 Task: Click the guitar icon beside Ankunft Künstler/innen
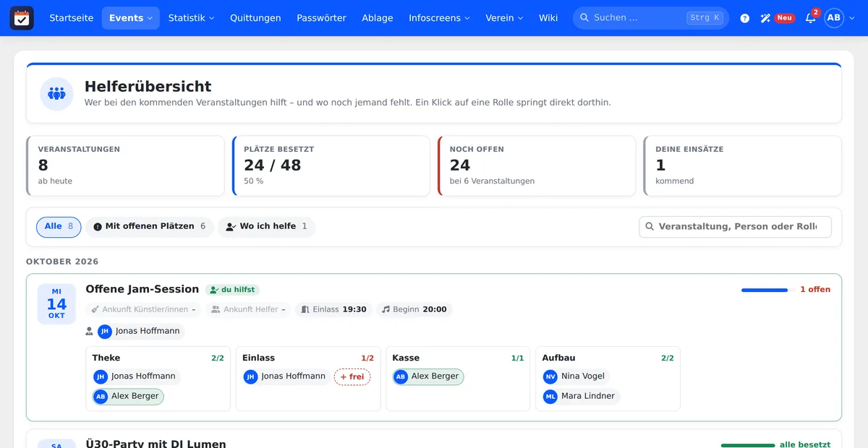coord(95,309)
